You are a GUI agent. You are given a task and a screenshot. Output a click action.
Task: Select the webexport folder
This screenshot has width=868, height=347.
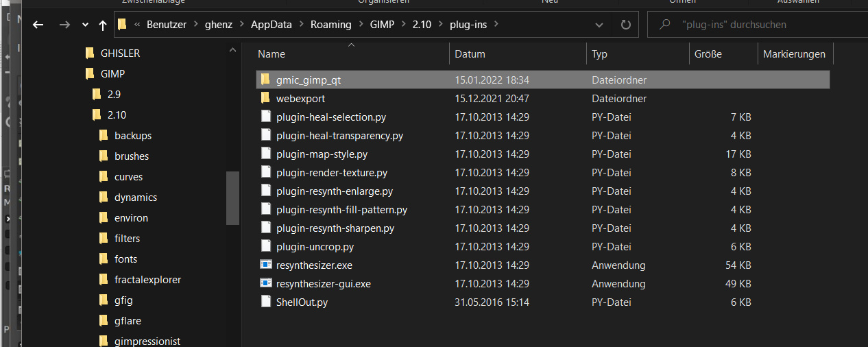[x=300, y=99]
